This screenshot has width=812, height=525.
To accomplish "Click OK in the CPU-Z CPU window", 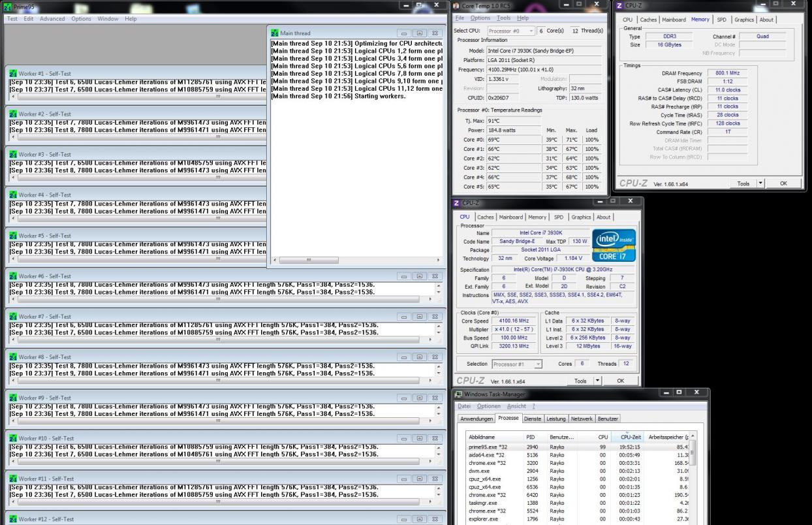I will pyautogui.click(x=621, y=381).
